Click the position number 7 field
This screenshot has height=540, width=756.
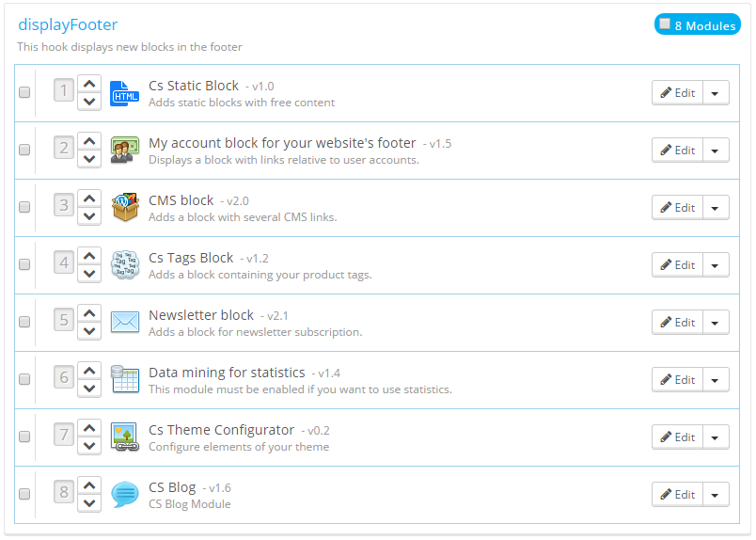pyautogui.click(x=64, y=436)
